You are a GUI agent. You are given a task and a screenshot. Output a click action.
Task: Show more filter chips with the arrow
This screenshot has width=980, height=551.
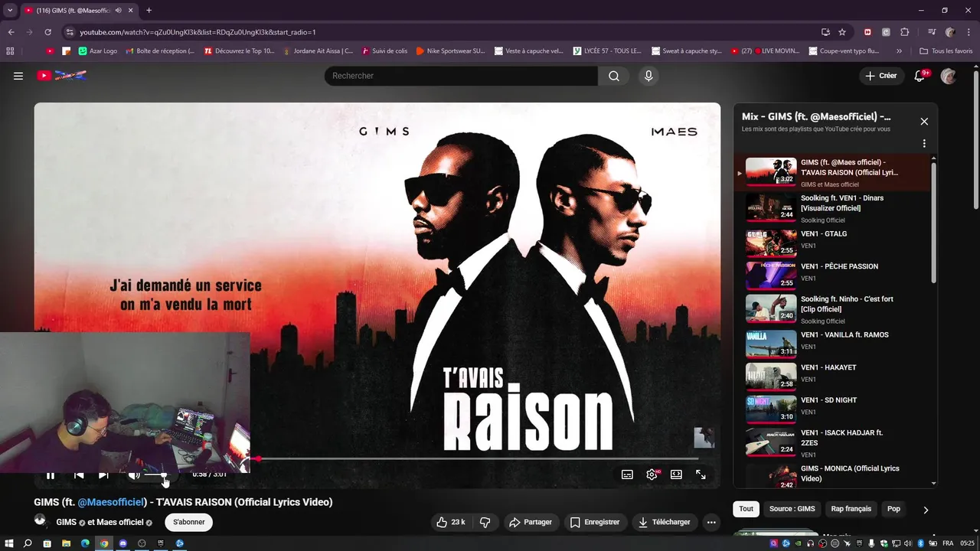[x=926, y=510]
